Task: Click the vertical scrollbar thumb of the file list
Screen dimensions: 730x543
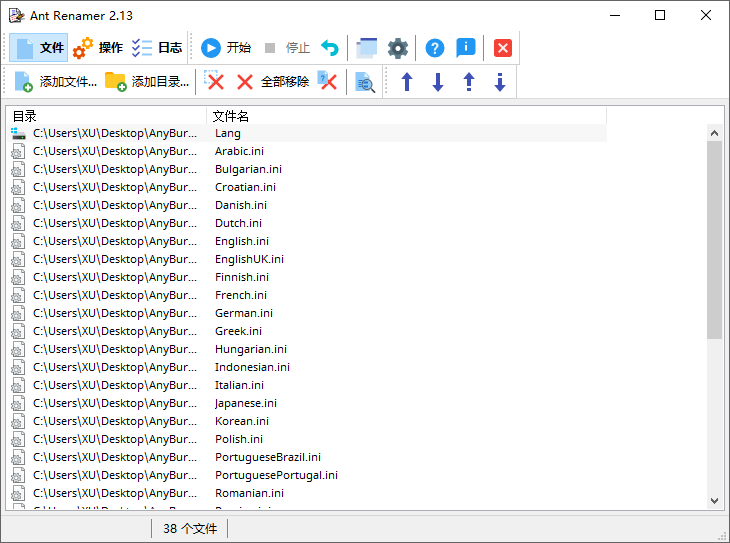Action: coord(714,240)
